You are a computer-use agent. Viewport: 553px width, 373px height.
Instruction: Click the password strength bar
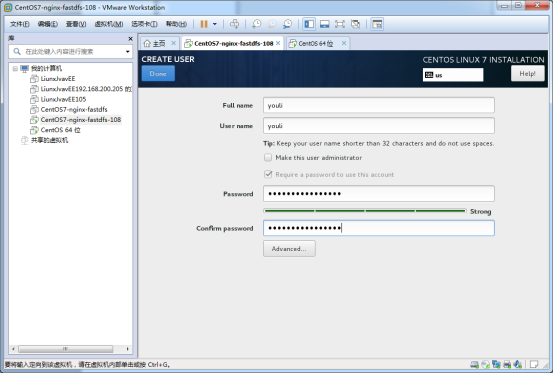[x=365, y=211]
